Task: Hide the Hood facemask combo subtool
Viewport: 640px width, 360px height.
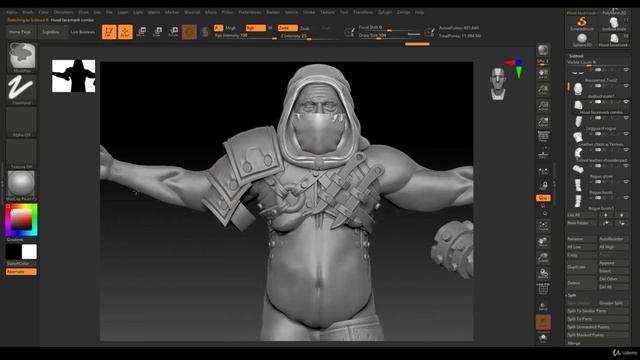Action: (626, 102)
